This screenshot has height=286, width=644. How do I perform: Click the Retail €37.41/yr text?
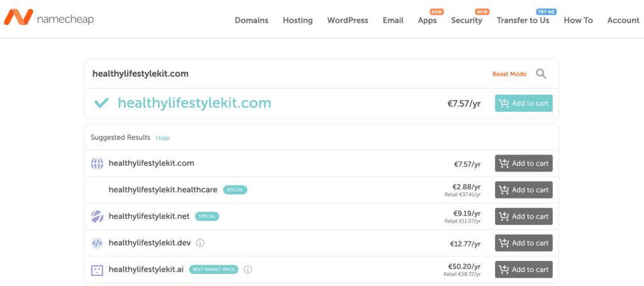pos(463,194)
